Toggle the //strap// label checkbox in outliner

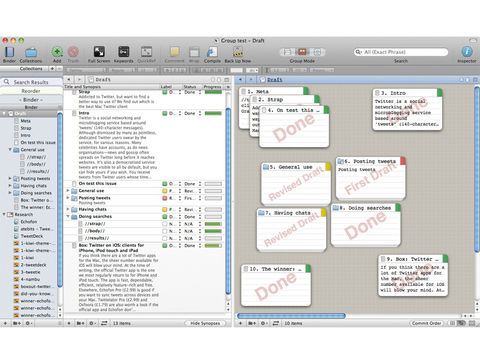click(165, 224)
